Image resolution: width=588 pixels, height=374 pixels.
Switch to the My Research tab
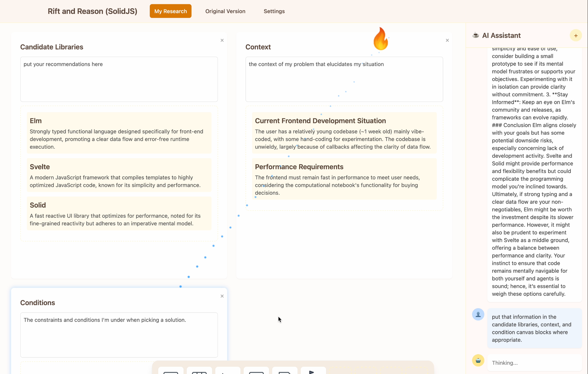point(171,11)
